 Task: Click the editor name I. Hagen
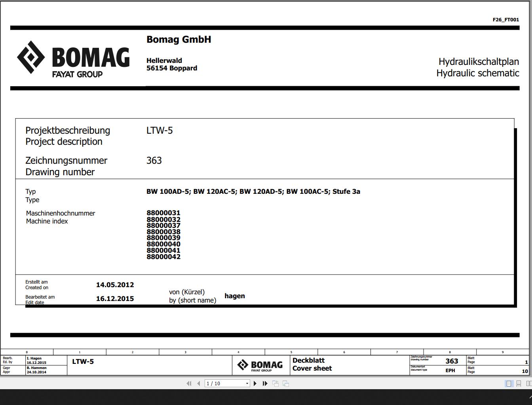coord(34,358)
